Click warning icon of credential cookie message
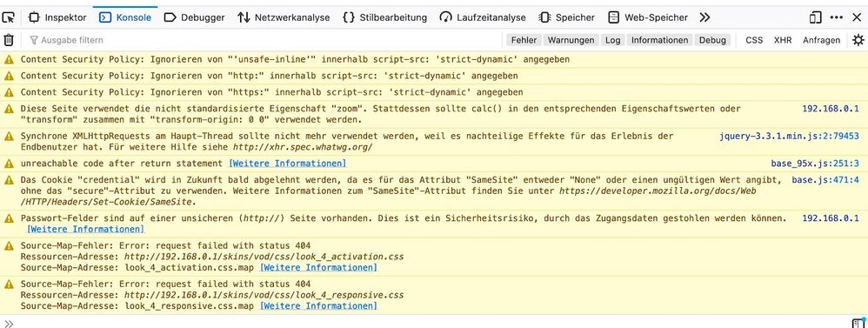 pos(9,180)
